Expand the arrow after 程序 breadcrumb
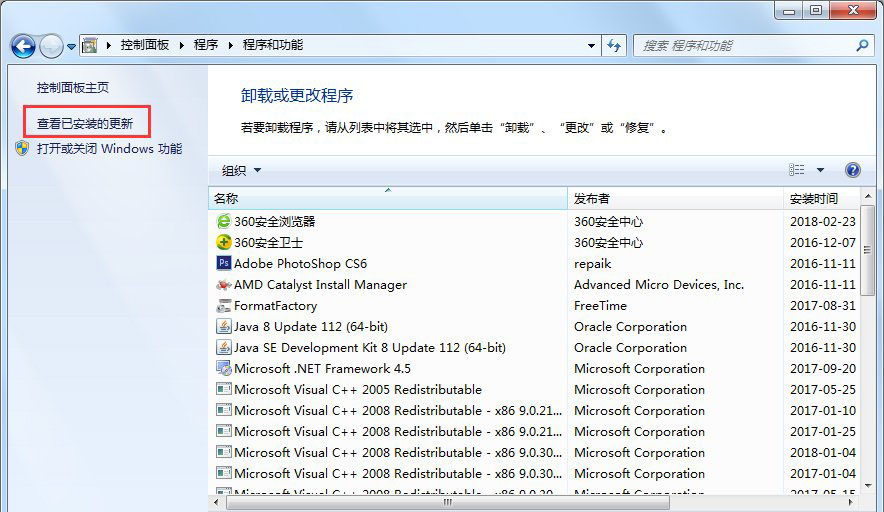The image size is (884, 512). click(x=231, y=45)
